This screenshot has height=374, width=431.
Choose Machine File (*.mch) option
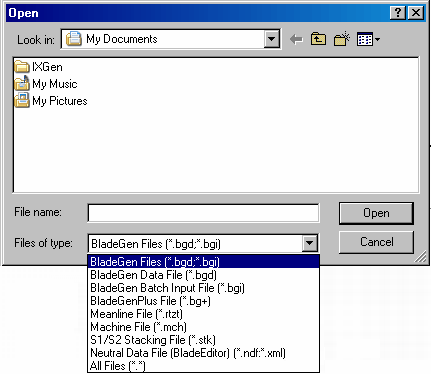click(x=203, y=327)
